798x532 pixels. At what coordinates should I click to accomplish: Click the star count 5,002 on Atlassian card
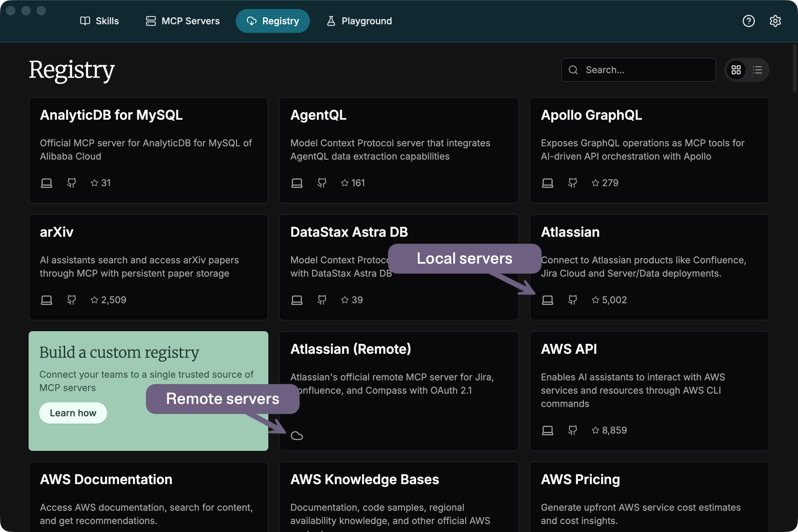click(614, 300)
